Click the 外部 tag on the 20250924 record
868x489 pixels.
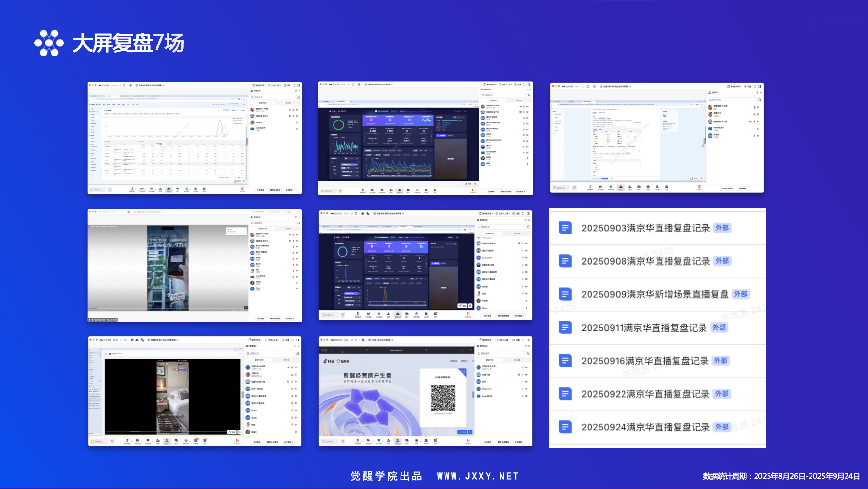tap(722, 427)
